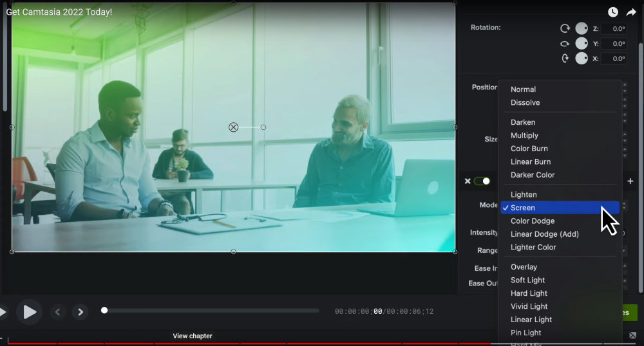Click the playhead handle on the preview scrubber
This screenshot has width=644, height=346.
(x=104, y=311)
